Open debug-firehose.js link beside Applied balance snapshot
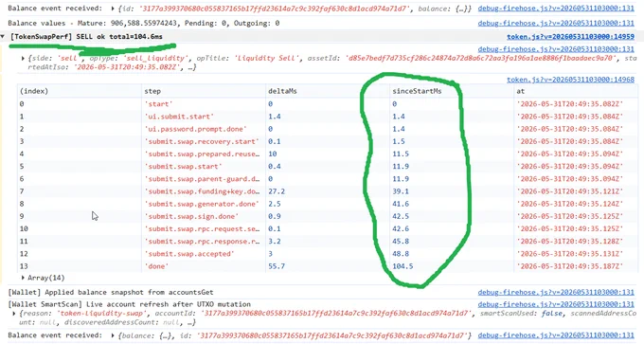 coord(556,292)
